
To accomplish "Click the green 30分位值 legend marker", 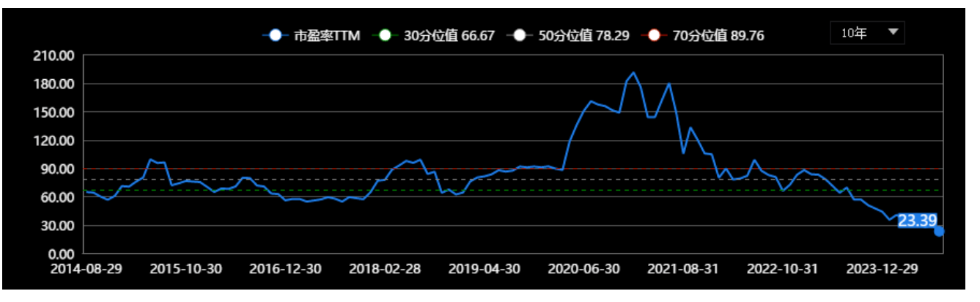I will [386, 35].
